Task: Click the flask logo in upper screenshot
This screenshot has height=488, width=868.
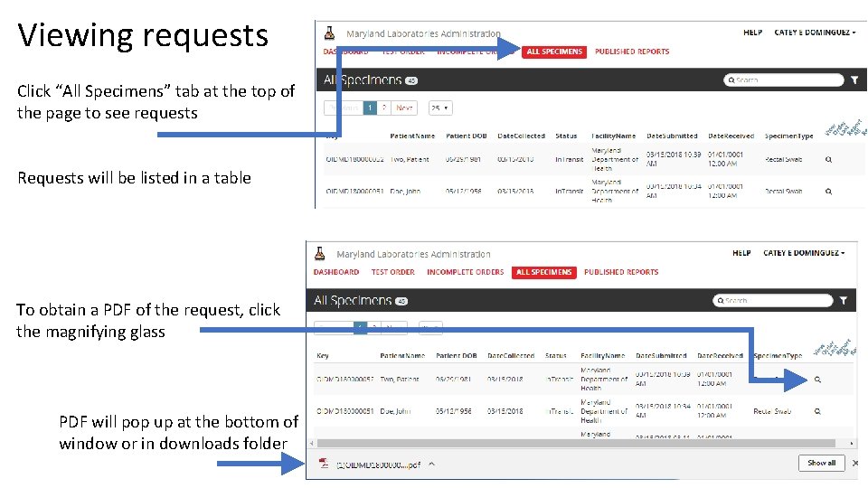Action: (x=329, y=33)
